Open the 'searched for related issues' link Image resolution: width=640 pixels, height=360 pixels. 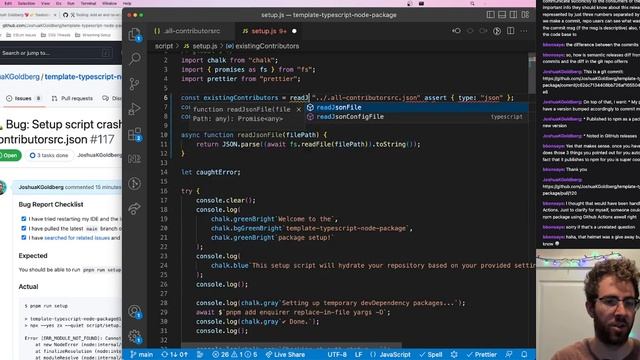click(77, 238)
